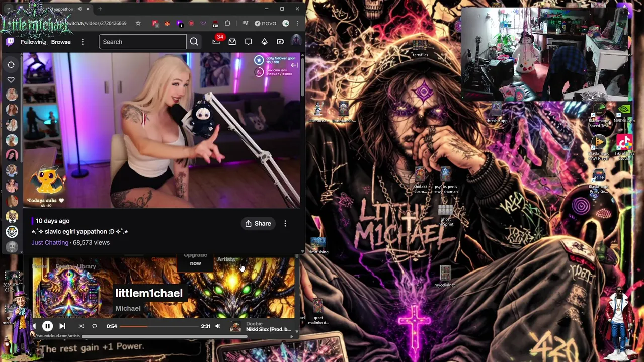Screen dimensions: 644x362
Task: Open the SoundCloud Library tab
Action: point(87,266)
